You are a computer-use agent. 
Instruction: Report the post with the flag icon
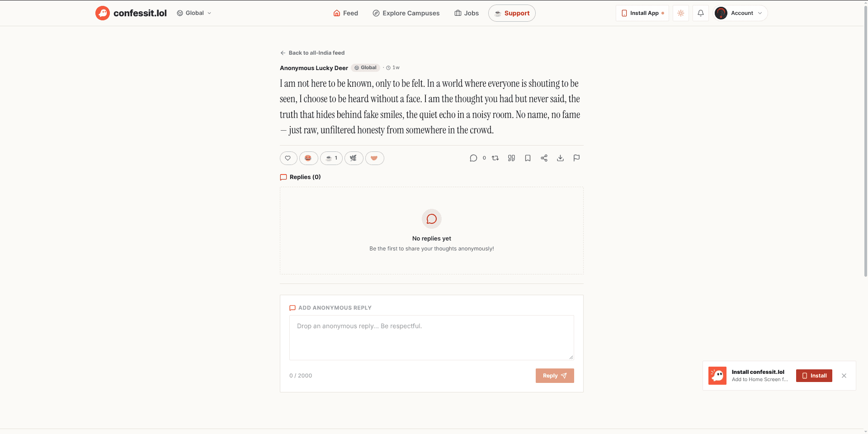pos(576,158)
